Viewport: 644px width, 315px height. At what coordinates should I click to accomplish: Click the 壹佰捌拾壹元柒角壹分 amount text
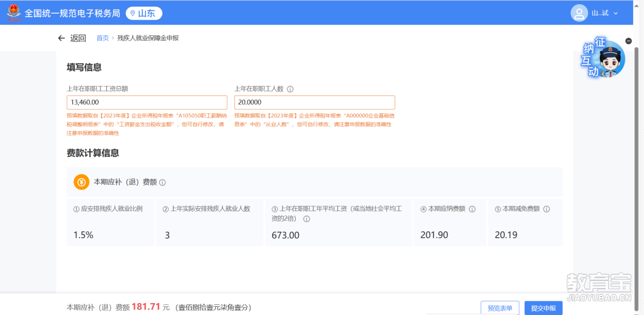(212, 307)
